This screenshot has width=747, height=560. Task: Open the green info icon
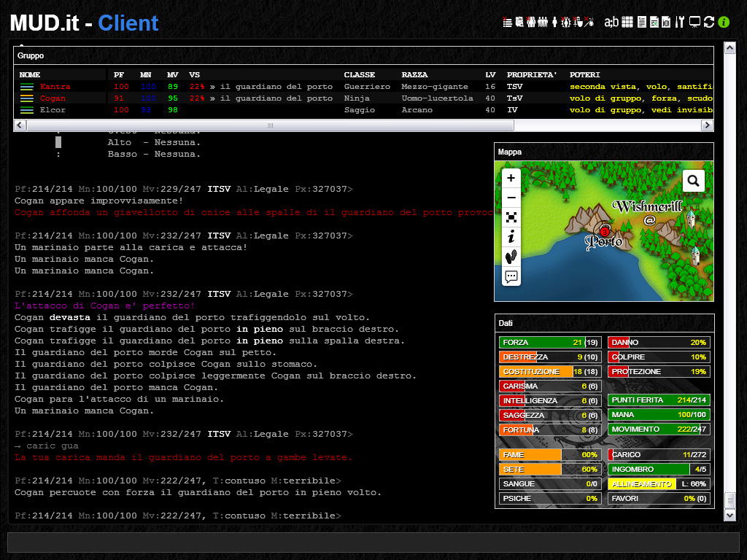coord(724,22)
